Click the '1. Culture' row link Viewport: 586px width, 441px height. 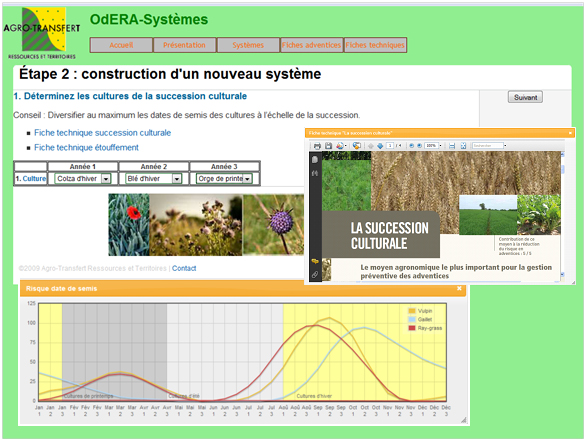click(x=31, y=179)
